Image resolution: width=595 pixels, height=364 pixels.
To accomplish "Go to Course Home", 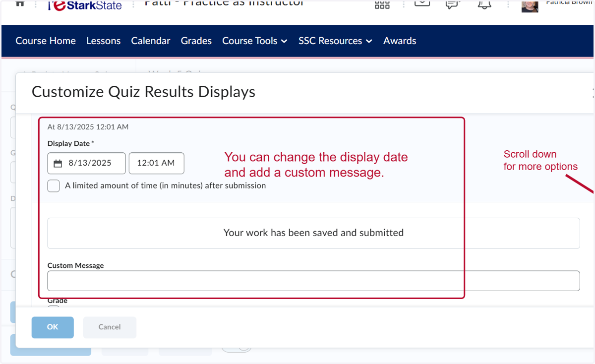I will (x=46, y=41).
